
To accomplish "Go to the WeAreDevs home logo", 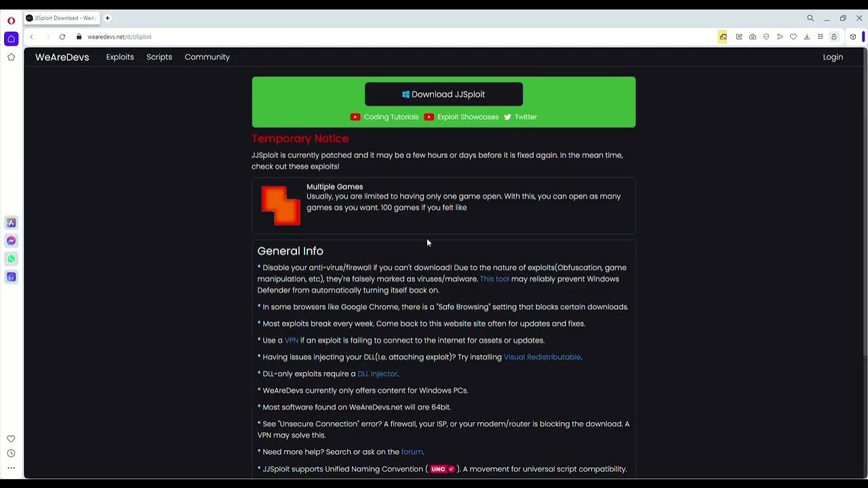I will click(x=62, y=57).
